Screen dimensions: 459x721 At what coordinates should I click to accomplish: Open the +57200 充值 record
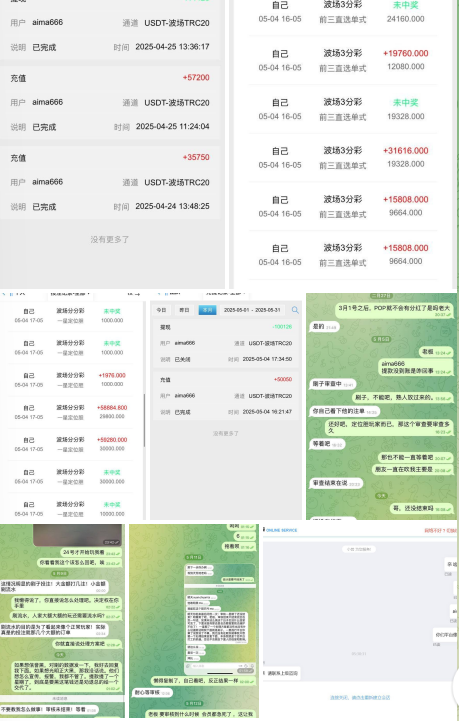(x=110, y=103)
